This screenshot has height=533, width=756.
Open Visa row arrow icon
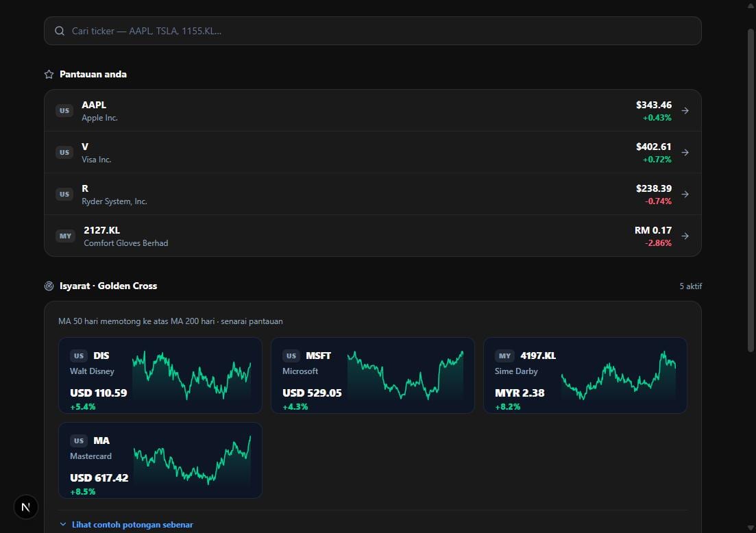click(685, 152)
